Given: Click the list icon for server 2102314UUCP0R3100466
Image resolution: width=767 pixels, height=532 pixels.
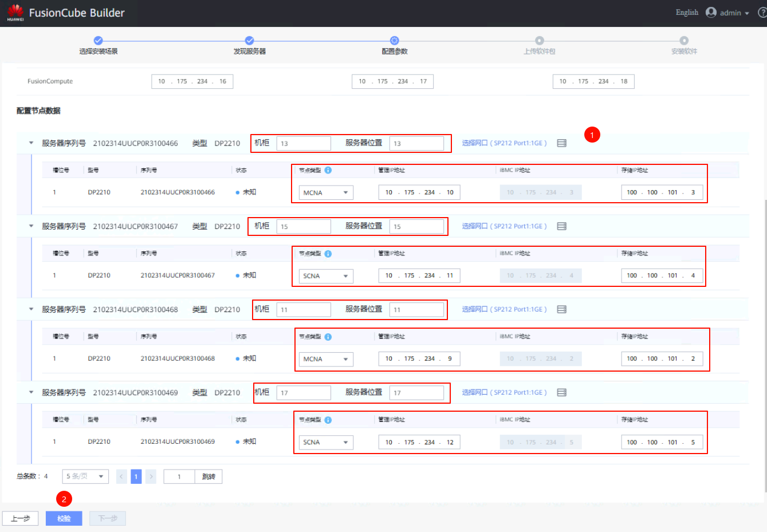Looking at the screenshot, I should click(561, 143).
